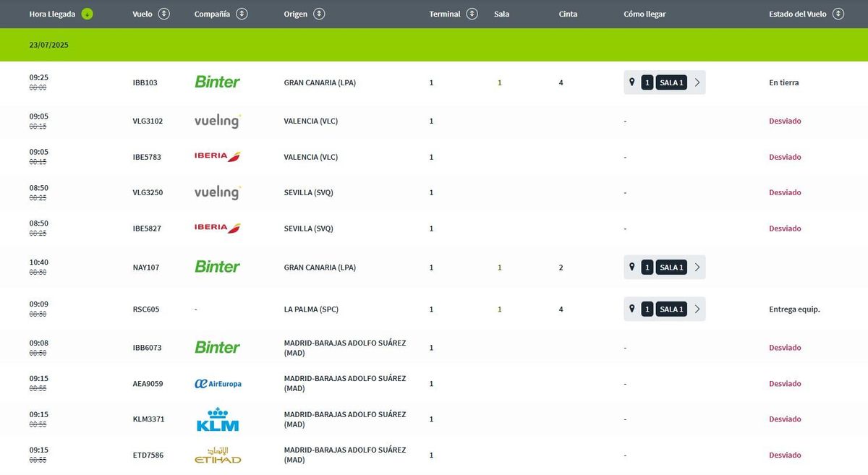Expand directions chevron for flight IBB103

[x=697, y=82]
